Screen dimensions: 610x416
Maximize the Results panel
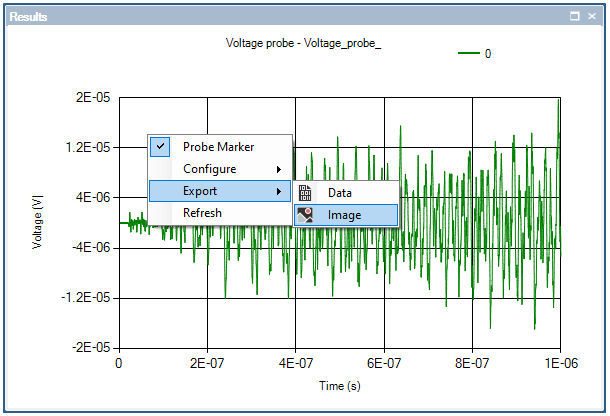click(x=575, y=16)
